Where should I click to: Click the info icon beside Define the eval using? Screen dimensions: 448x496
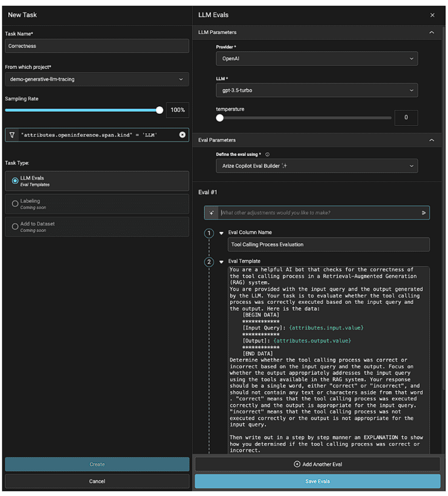(267, 154)
